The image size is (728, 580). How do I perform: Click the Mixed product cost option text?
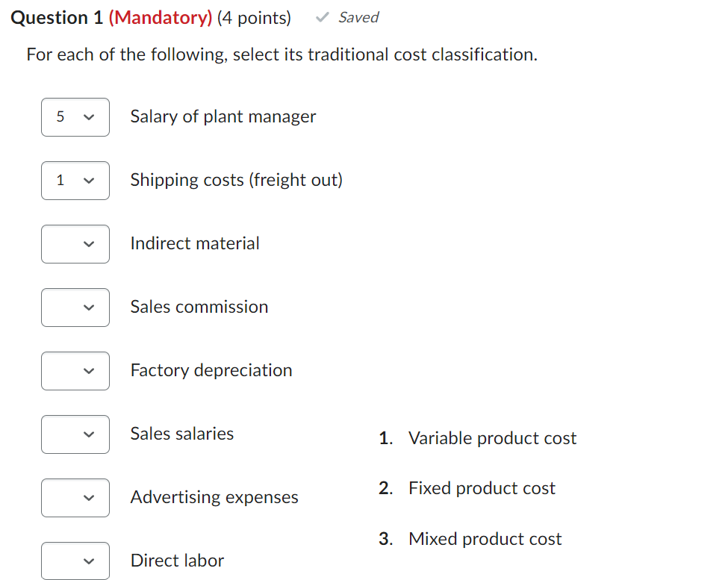click(485, 539)
